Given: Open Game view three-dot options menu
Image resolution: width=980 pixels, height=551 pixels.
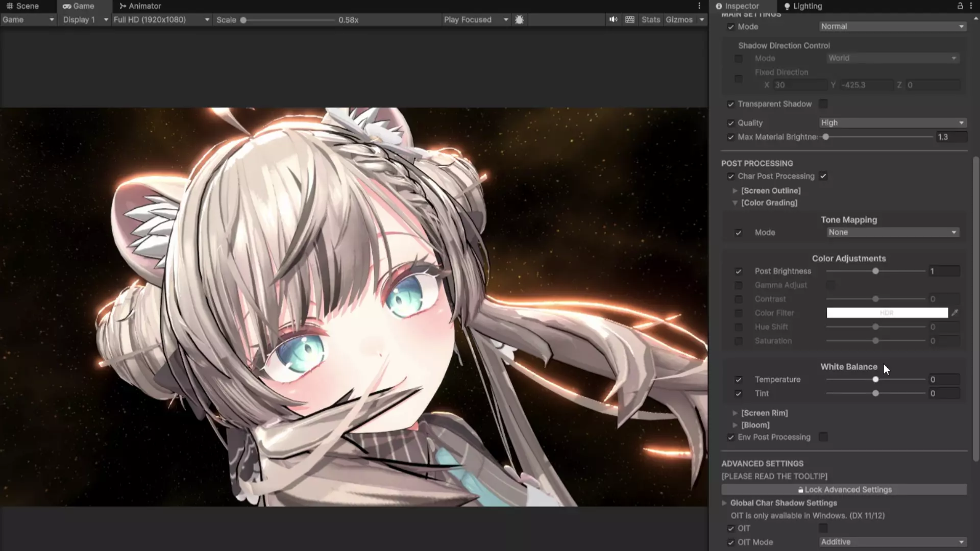Looking at the screenshot, I should [x=699, y=6].
